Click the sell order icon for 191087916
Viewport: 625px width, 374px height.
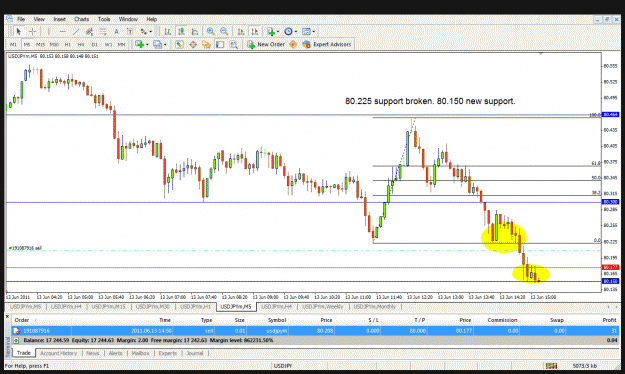tap(16, 331)
